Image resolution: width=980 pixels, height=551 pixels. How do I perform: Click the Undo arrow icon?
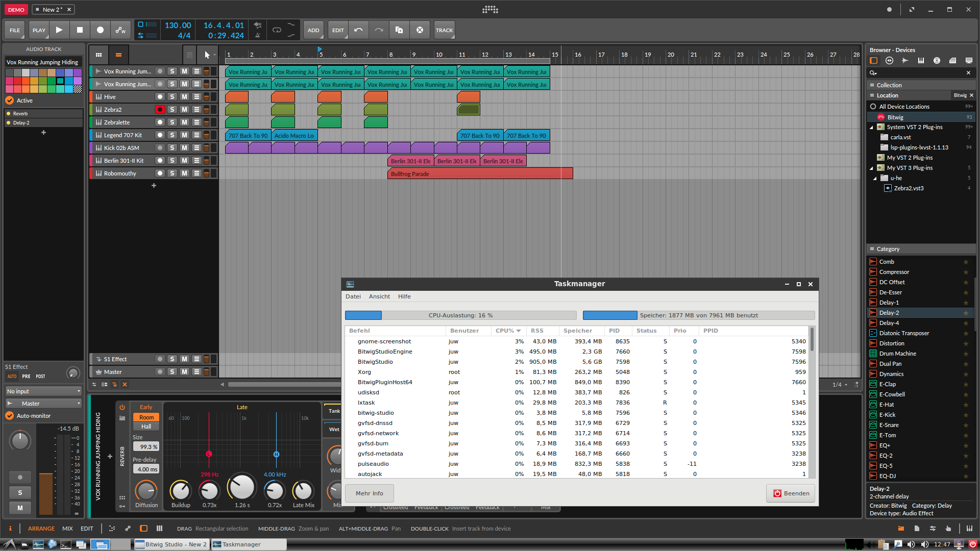[358, 30]
